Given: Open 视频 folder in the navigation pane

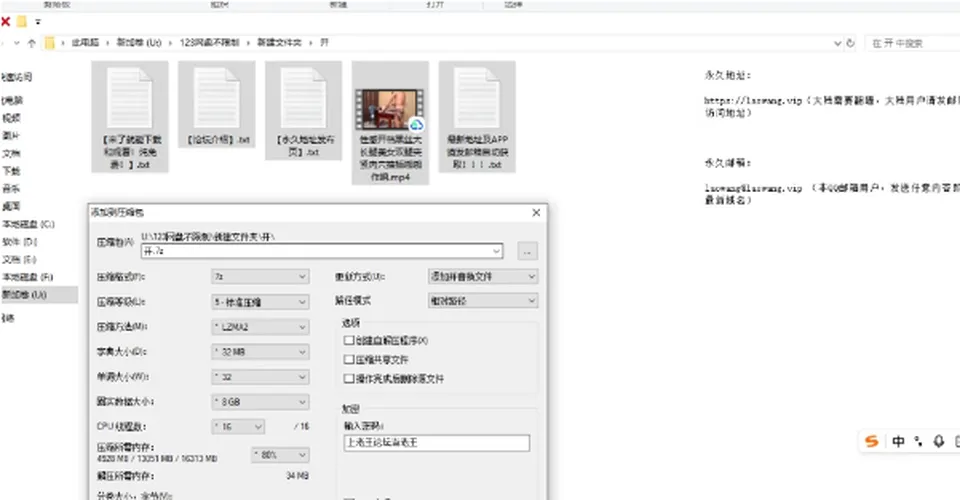Looking at the screenshot, I should (x=11, y=118).
